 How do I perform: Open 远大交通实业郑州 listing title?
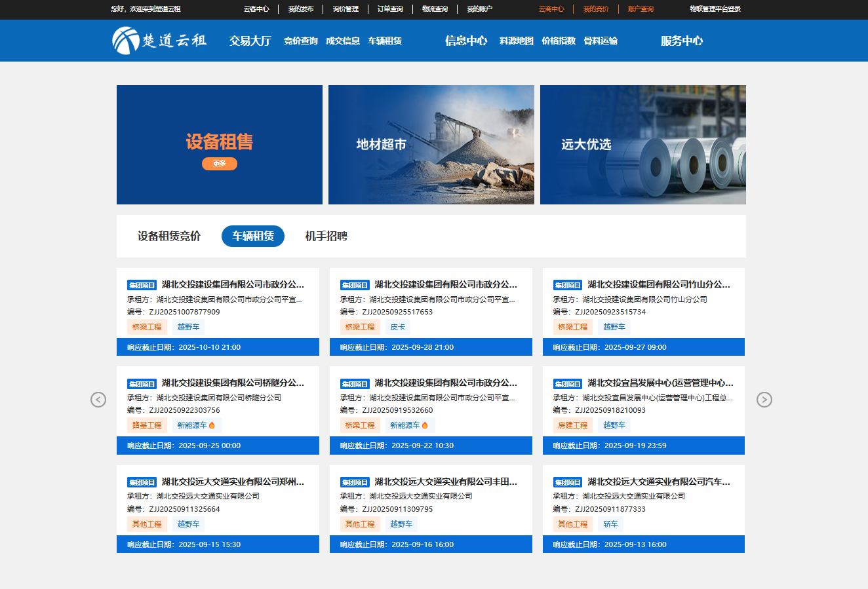[x=233, y=482]
